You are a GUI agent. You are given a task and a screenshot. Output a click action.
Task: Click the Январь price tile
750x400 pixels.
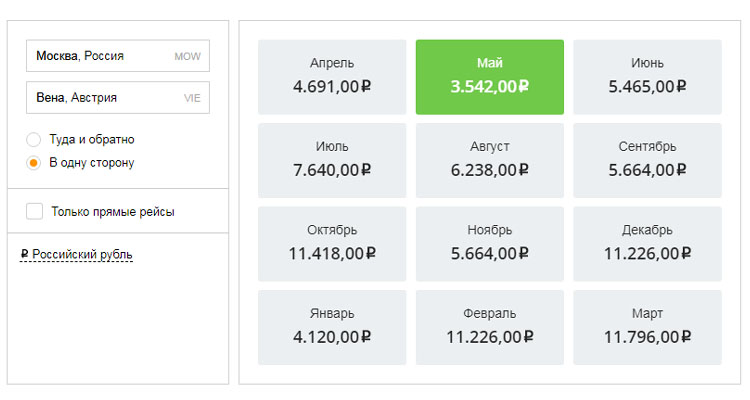click(332, 327)
